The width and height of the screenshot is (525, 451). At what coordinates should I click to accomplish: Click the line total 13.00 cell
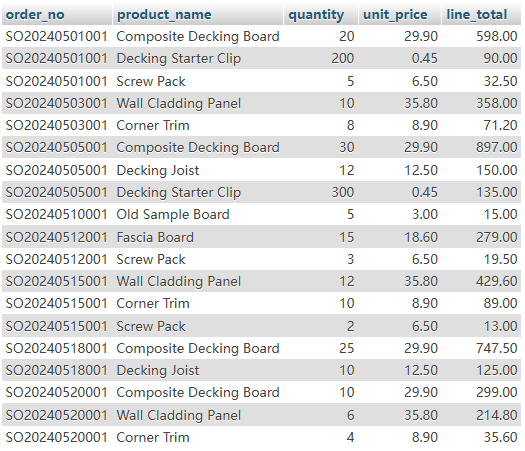point(500,326)
